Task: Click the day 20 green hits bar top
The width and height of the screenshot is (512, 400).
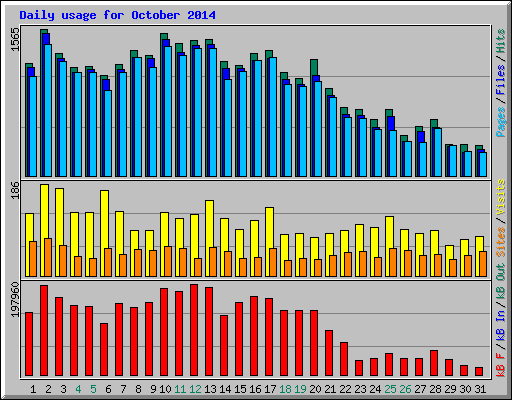Action: tap(314, 68)
